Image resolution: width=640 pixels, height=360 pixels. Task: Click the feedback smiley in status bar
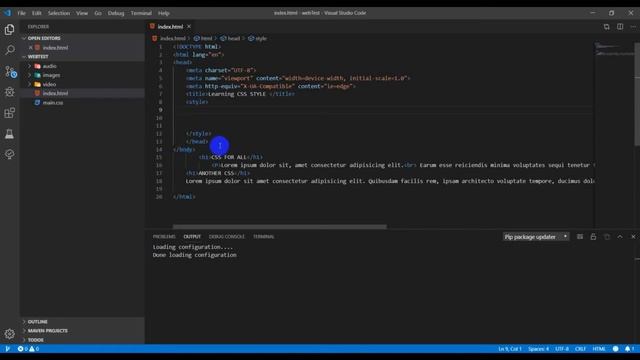coord(616,349)
